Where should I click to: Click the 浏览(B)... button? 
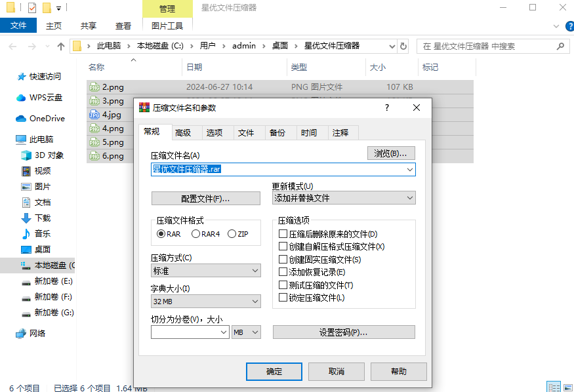tap(391, 153)
